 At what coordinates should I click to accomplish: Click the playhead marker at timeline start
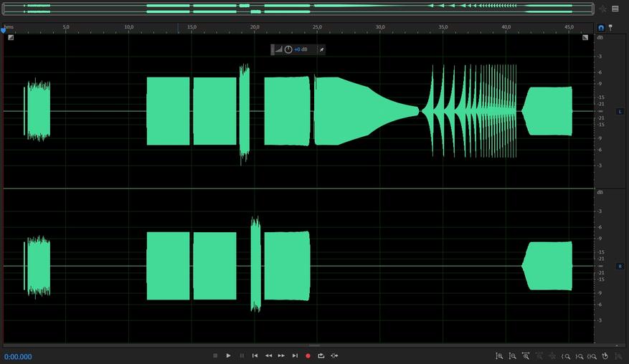4,29
